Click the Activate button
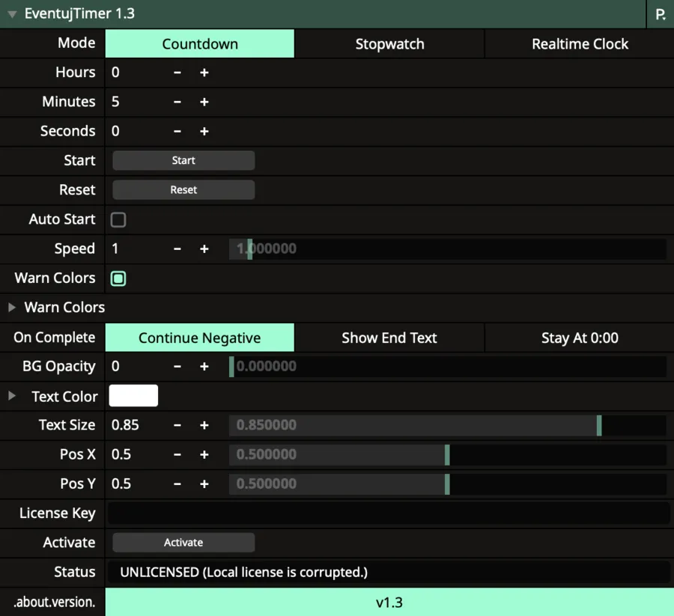Screen dimensions: 674x616 [183, 543]
